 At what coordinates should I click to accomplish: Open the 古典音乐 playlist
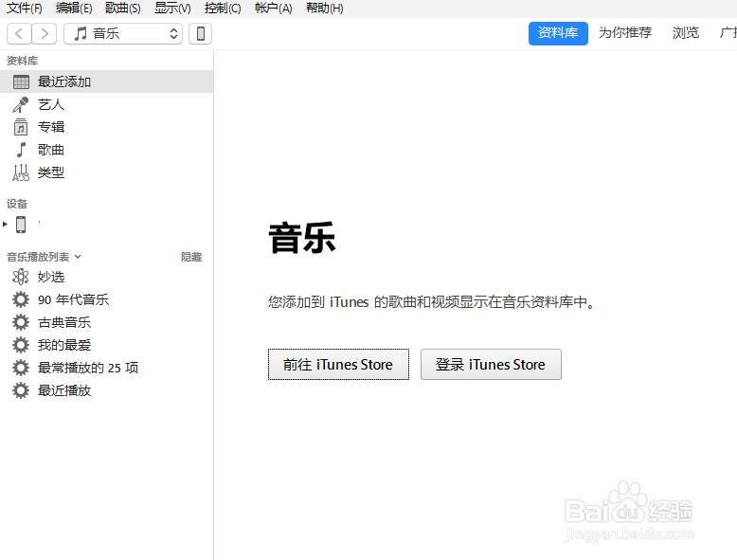tap(107, 322)
